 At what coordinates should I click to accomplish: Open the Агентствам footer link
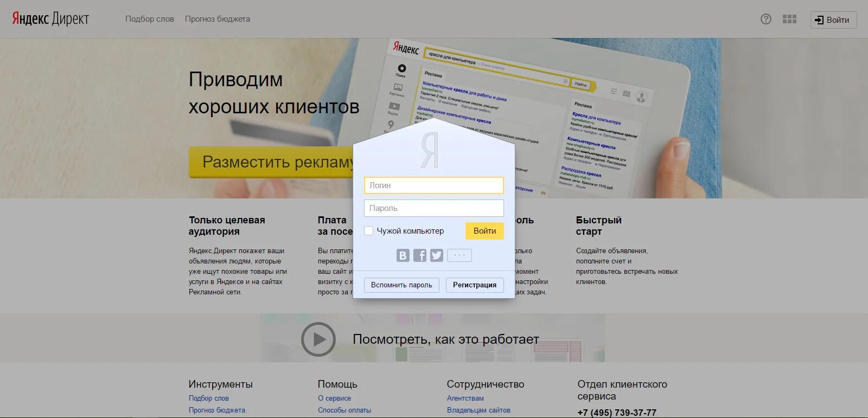[x=465, y=398]
